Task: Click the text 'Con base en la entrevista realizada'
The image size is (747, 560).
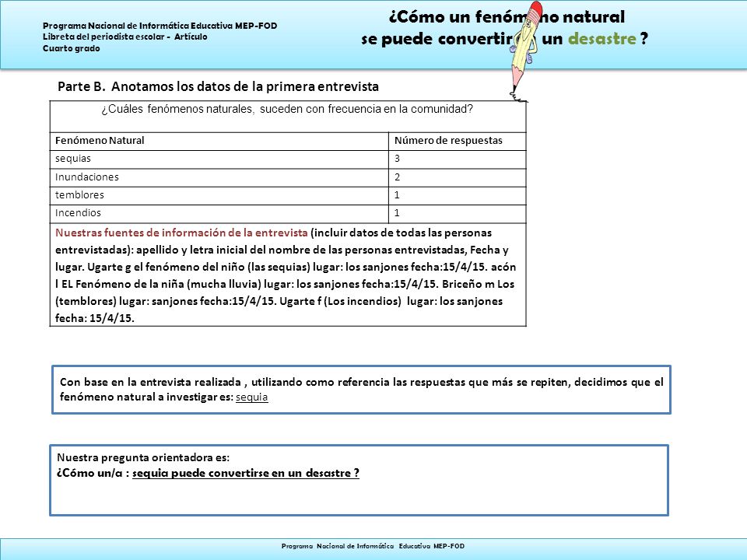Action: (150, 382)
